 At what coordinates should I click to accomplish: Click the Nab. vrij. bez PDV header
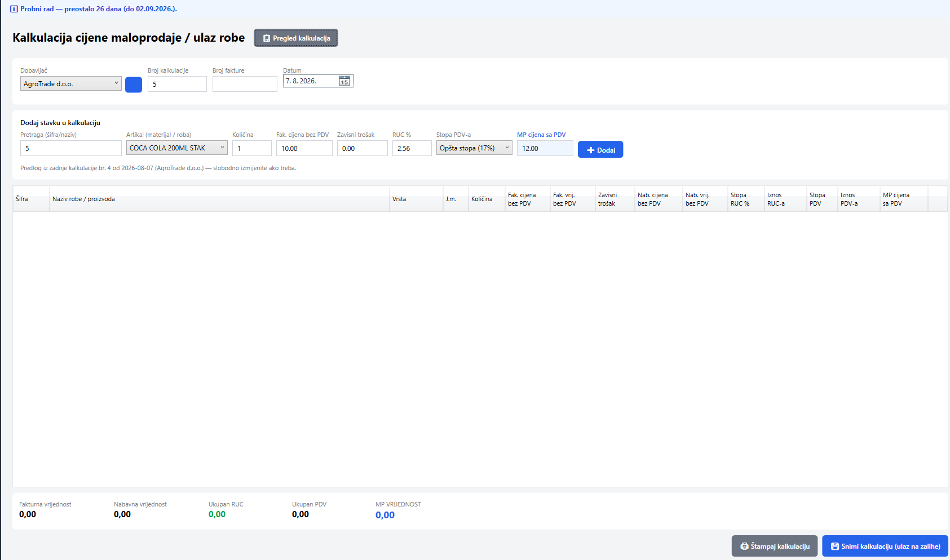705,199
